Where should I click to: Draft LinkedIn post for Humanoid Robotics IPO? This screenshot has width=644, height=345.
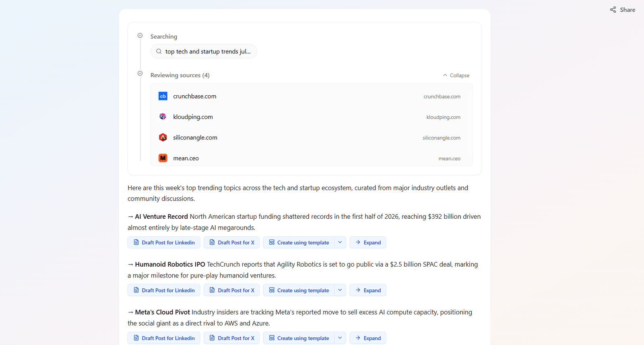point(164,290)
